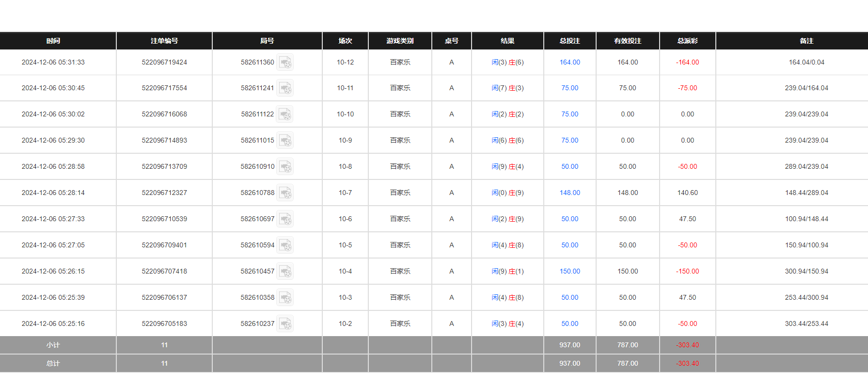Open replay icon for round 582611360
The image size is (868, 388).
click(x=285, y=63)
